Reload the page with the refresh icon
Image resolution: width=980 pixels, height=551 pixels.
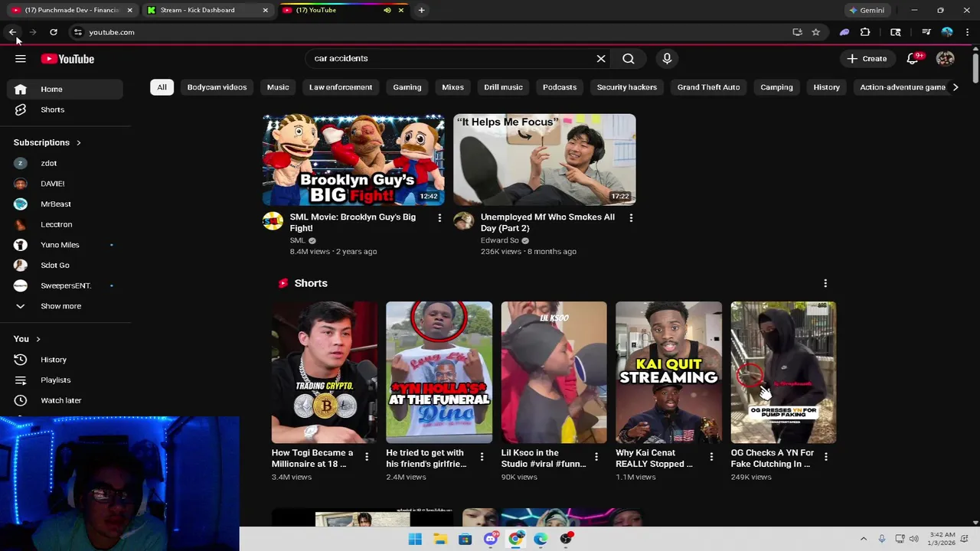(x=54, y=32)
